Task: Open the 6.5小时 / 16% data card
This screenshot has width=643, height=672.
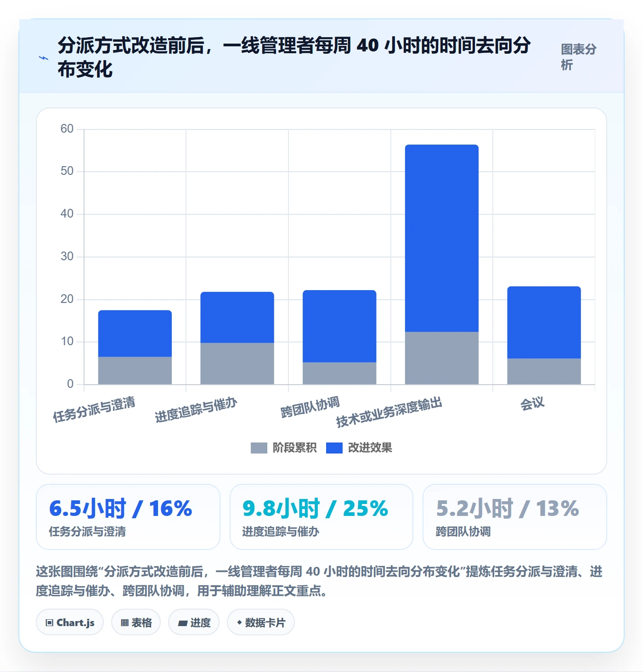Action: [128, 517]
